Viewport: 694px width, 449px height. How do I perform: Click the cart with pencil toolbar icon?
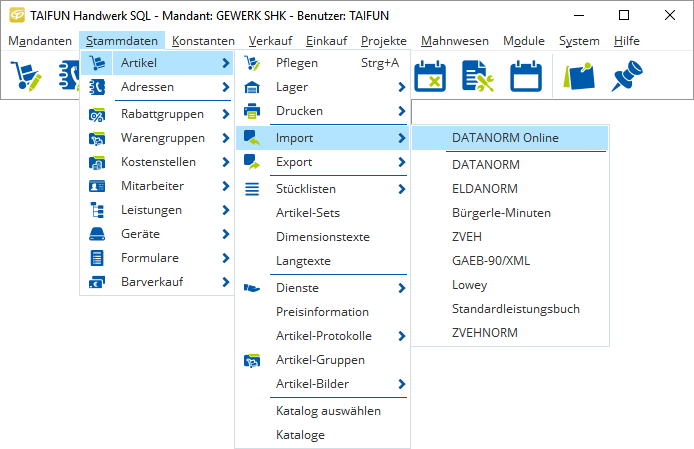pyautogui.click(x=26, y=76)
